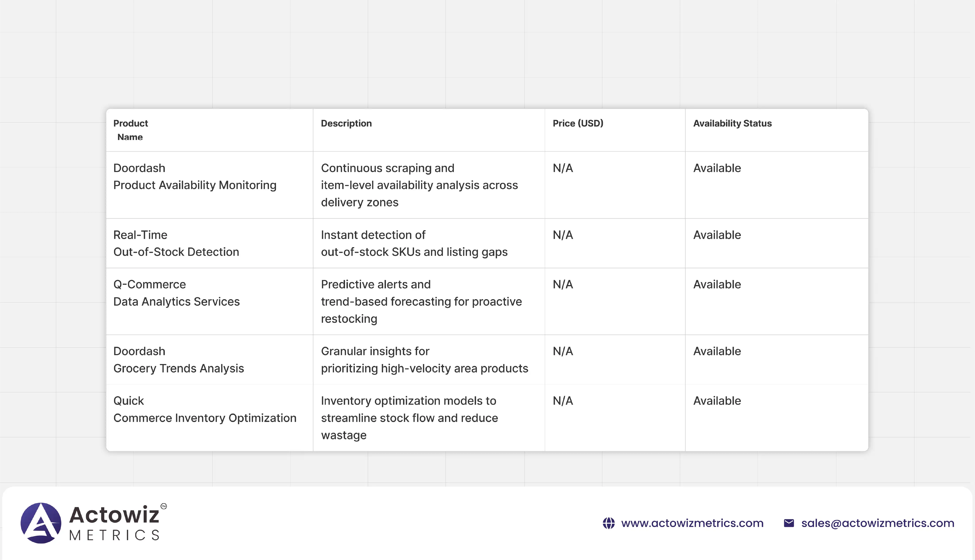Click the registered trademark symbol near Actowiz

164,506
